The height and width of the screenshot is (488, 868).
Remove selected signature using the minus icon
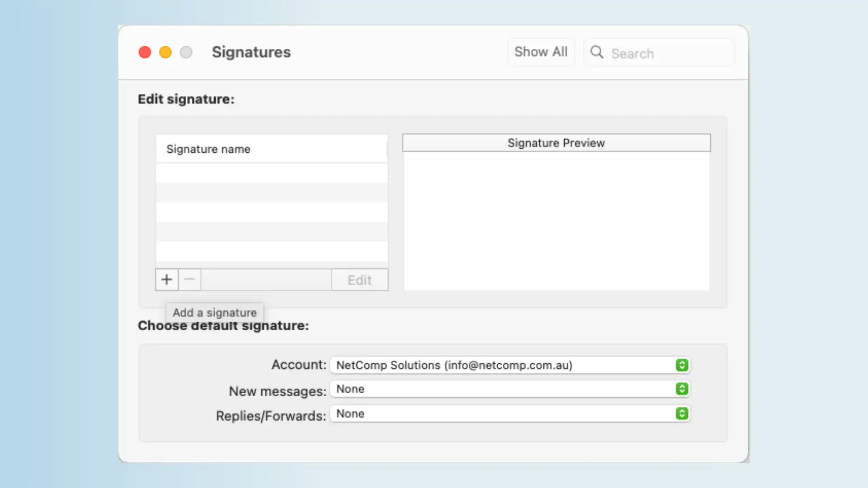point(189,279)
